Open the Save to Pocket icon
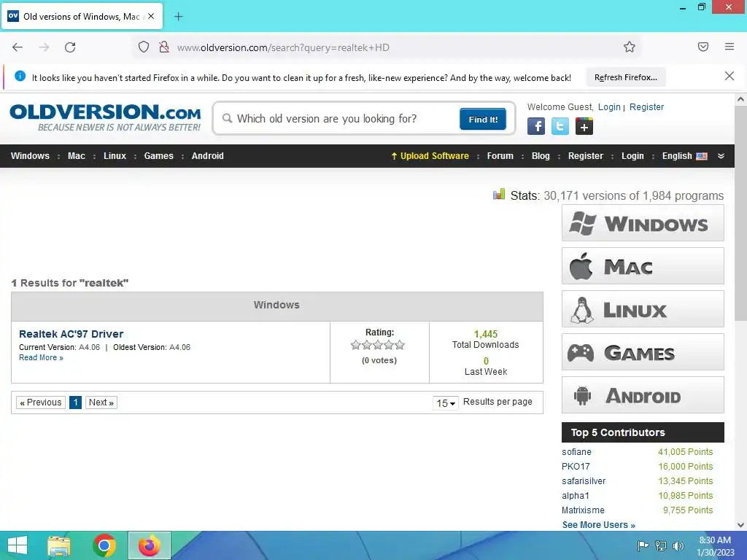Image resolution: width=747 pixels, height=560 pixels. 703,47
